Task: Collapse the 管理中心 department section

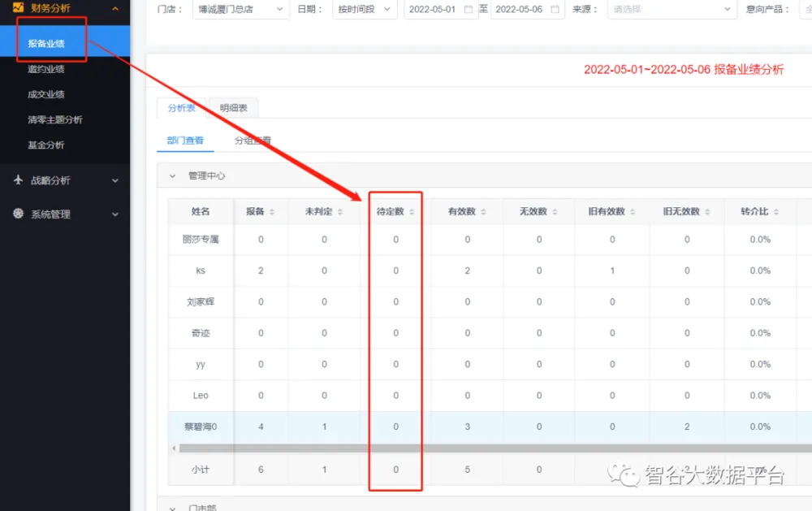Action: 172,175
